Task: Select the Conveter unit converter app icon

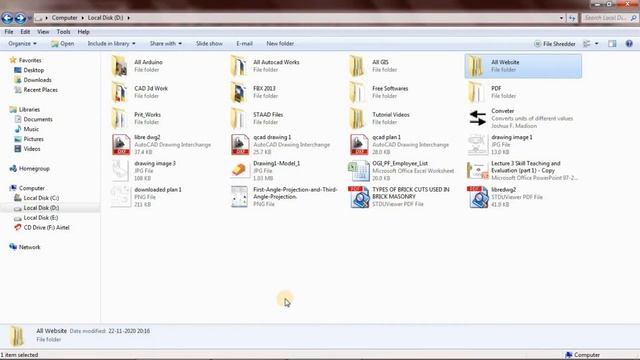Action: click(x=478, y=118)
